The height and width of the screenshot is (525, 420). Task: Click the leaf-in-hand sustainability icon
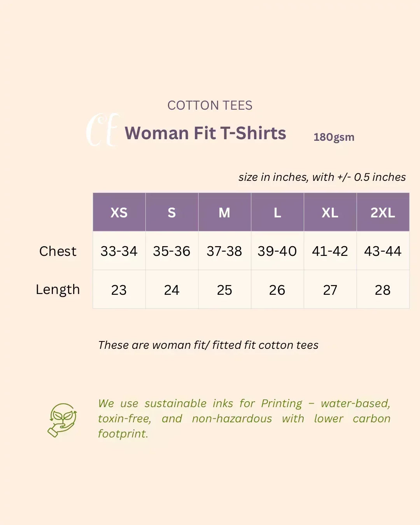point(62,420)
